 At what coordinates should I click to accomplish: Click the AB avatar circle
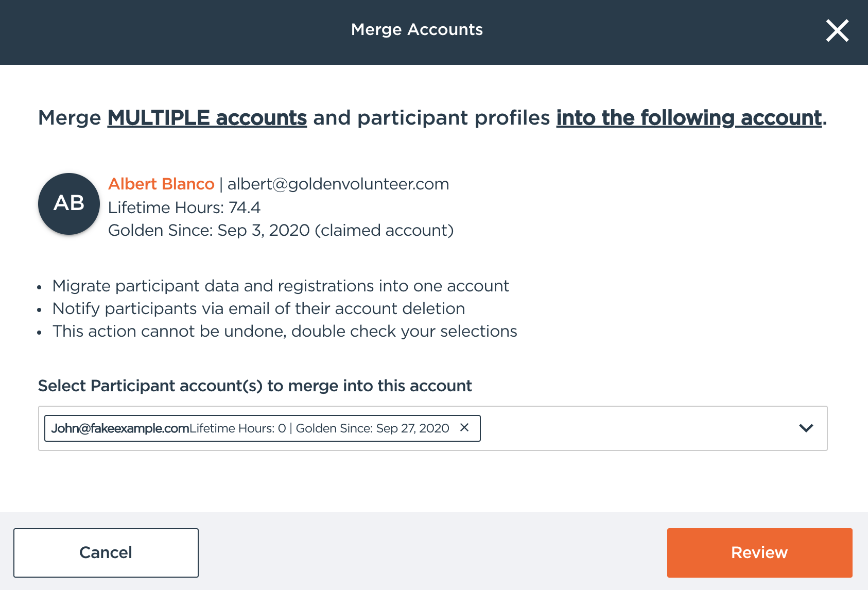(x=69, y=204)
